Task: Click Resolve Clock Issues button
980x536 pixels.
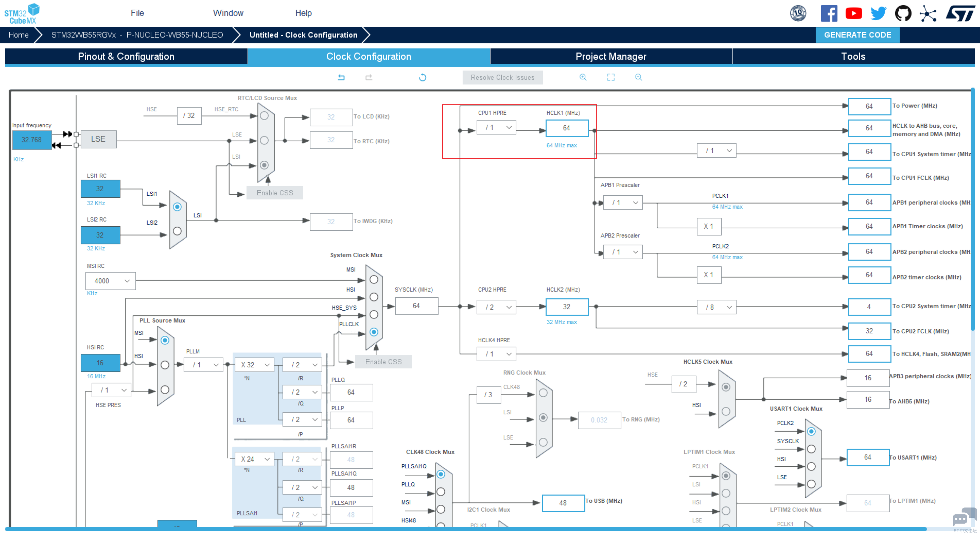Action: tap(503, 77)
